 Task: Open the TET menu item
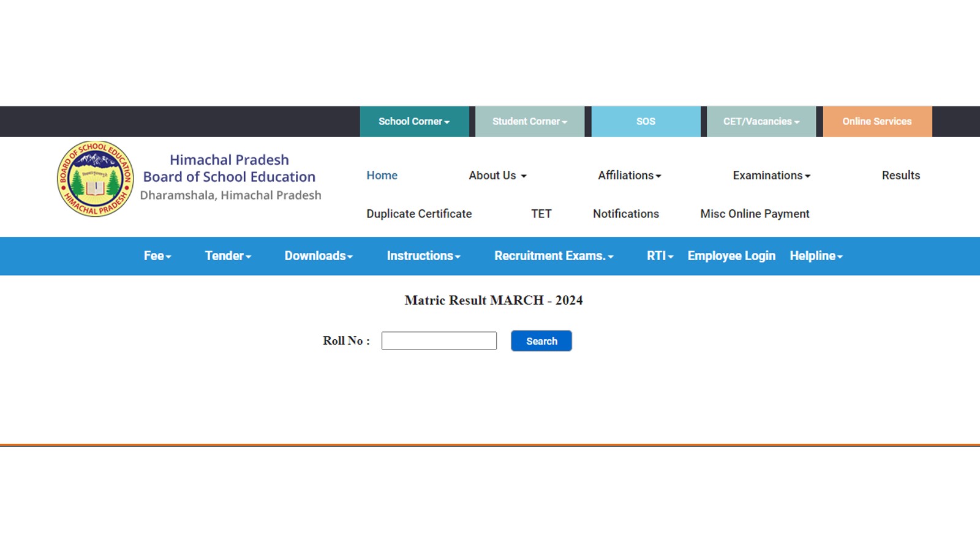click(x=541, y=214)
